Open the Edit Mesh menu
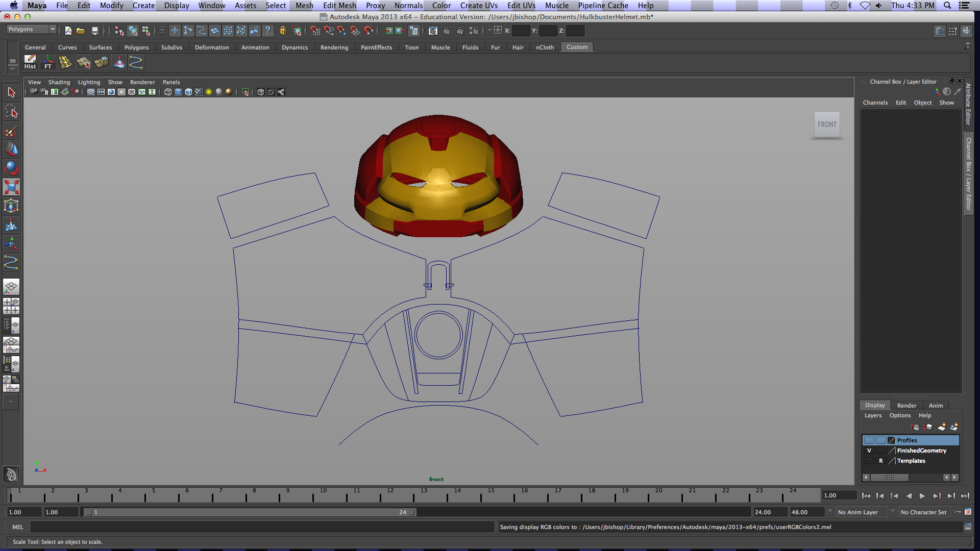Screen dimensions: 980x551 339,5
